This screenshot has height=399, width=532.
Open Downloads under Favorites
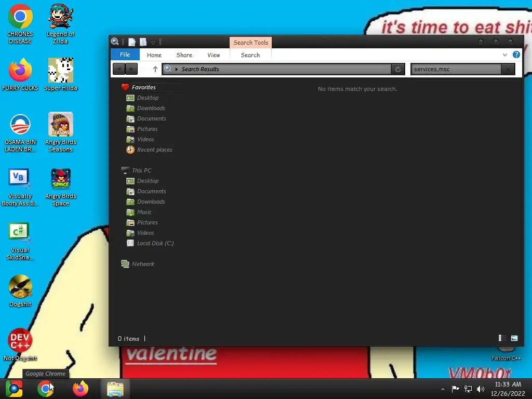click(146, 108)
